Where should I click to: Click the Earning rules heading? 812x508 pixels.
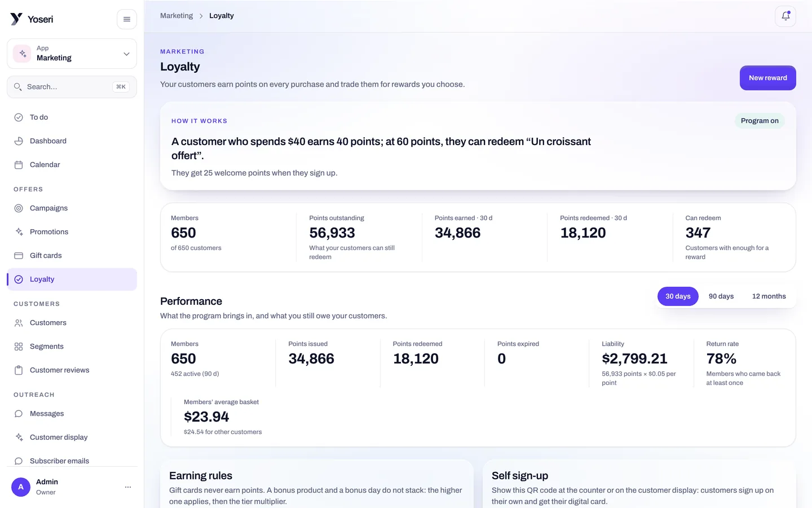pyautogui.click(x=201, y=476)
